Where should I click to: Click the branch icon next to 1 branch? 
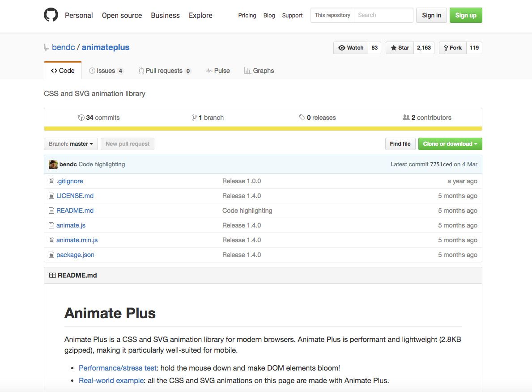click(x=193, y=117)
